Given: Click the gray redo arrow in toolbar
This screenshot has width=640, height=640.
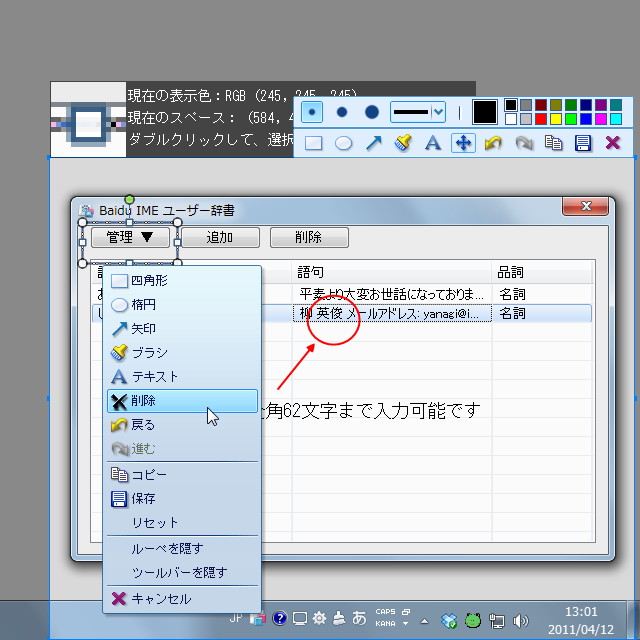Looking at the screenshot, I should [524, 143].
